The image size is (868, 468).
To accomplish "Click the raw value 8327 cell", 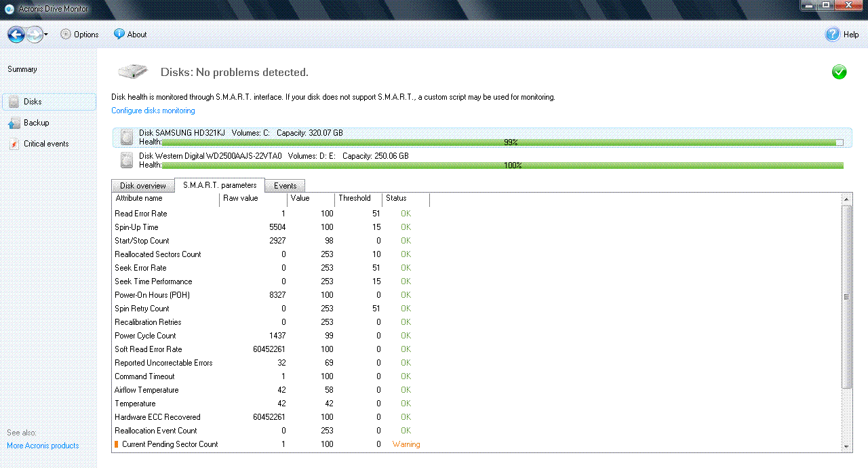I will (277, 295).
